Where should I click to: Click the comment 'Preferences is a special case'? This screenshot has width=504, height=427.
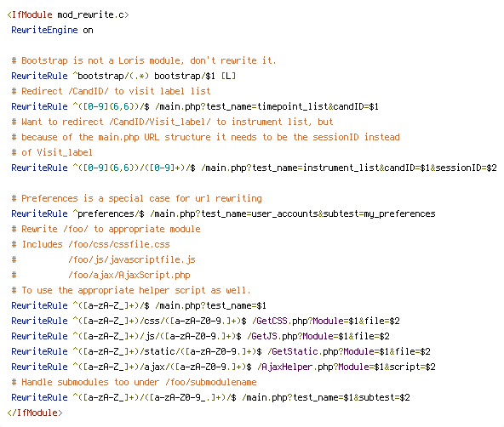pyautogui.click(x=136, y=198)
